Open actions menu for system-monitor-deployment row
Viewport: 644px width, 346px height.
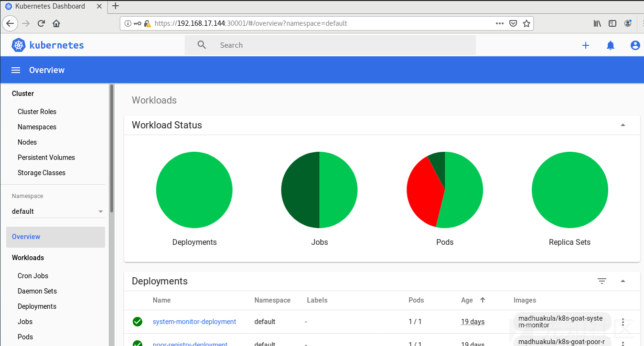[x=623, y=322]
